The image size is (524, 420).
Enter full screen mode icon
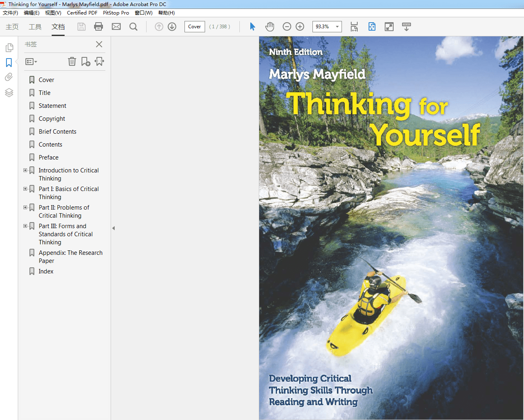point(389,27)
